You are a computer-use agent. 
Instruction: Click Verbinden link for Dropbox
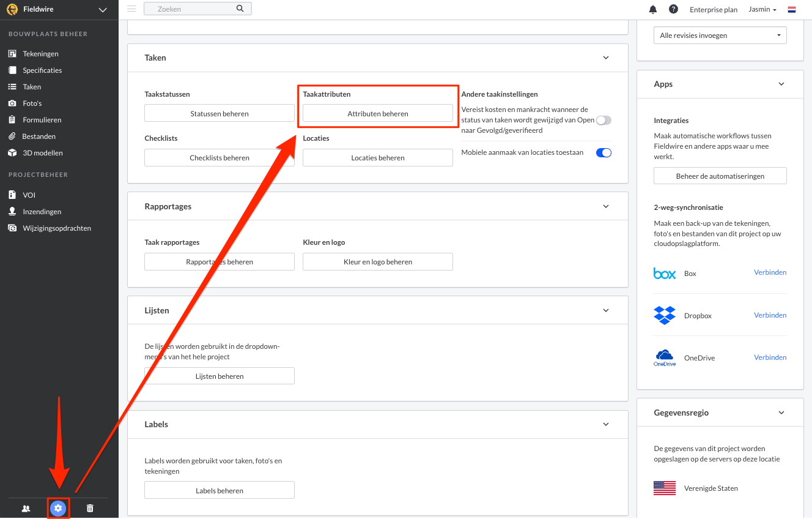[770, 315]
